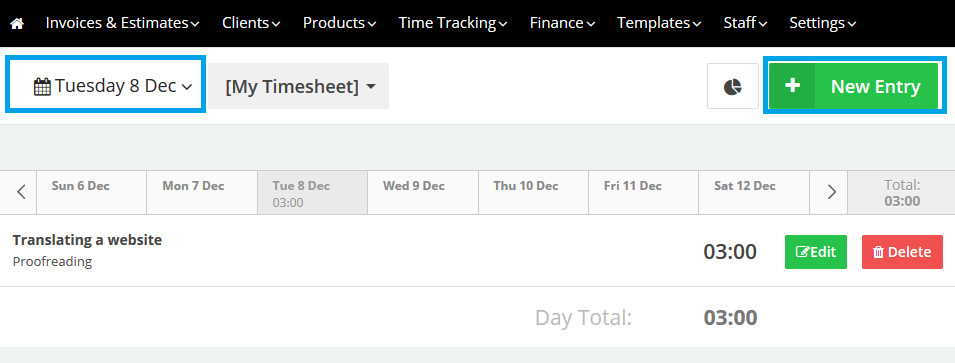
Task: Click the Translating a website entry title
Action: [87, 240]
